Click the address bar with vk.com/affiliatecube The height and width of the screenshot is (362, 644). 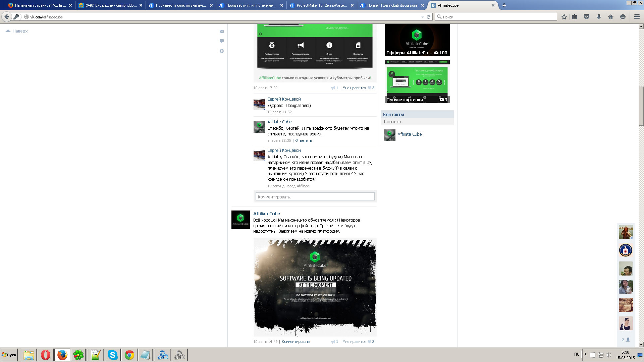(221, 17)
